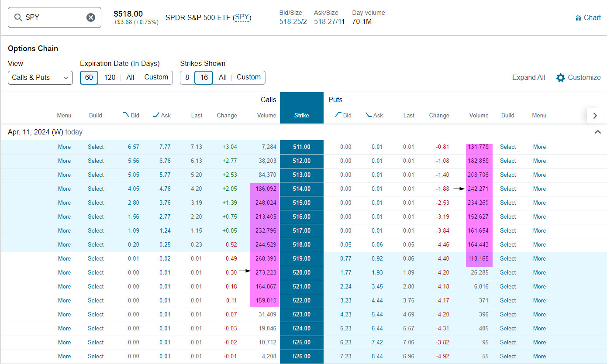Click calls Bid column header
Image resolution: width=607 pixels, height=364 pixels.
pos(131,116)
